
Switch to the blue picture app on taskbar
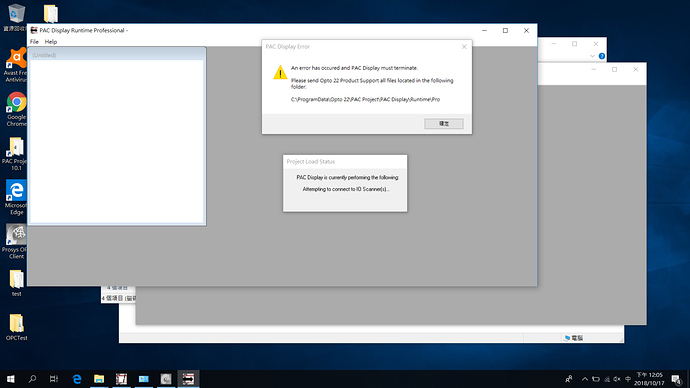[143, 379]
